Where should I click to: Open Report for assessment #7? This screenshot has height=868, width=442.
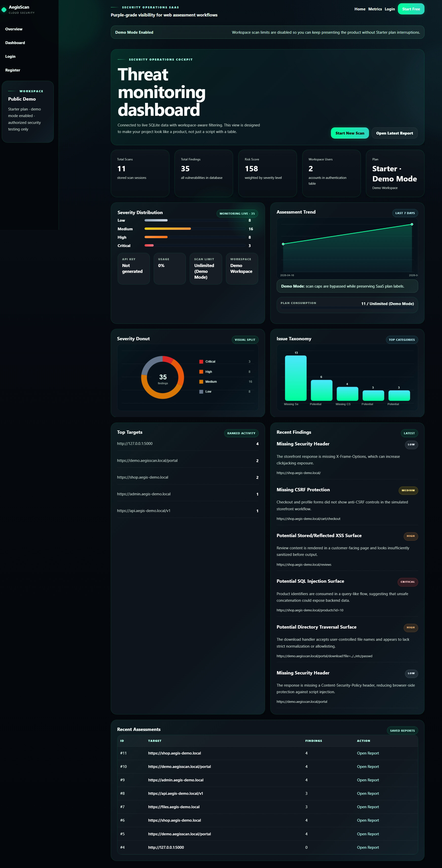pos(368,807)
